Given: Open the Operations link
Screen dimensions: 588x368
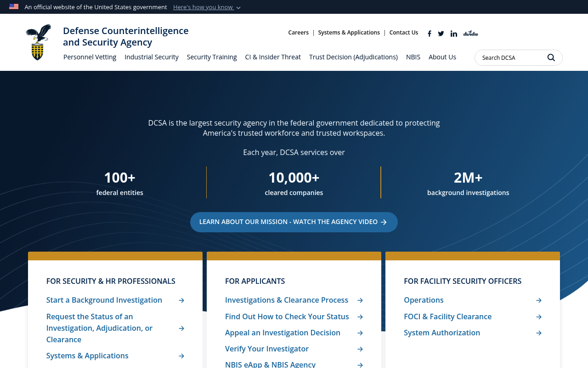Looking at the screenshot, I should pos(424,300).
